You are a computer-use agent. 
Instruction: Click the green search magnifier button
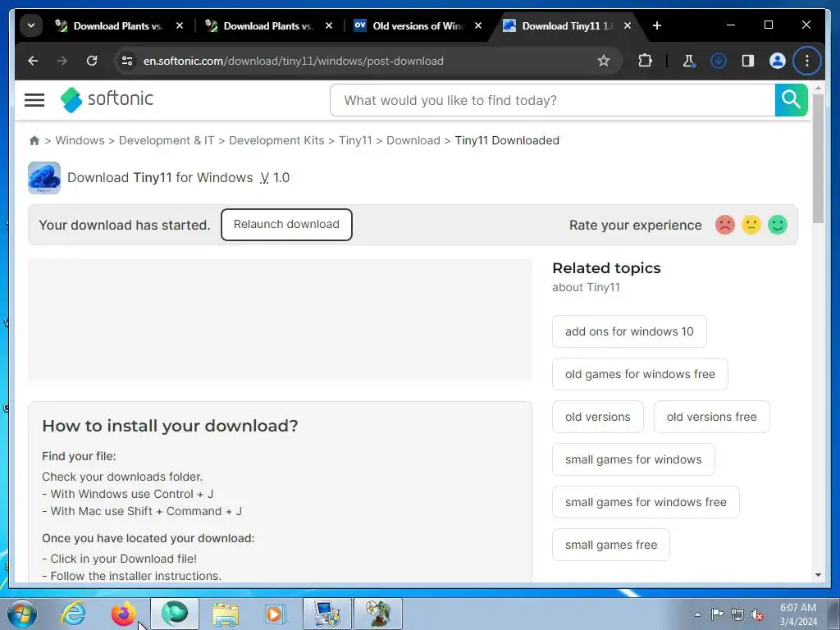pos(792,100)
